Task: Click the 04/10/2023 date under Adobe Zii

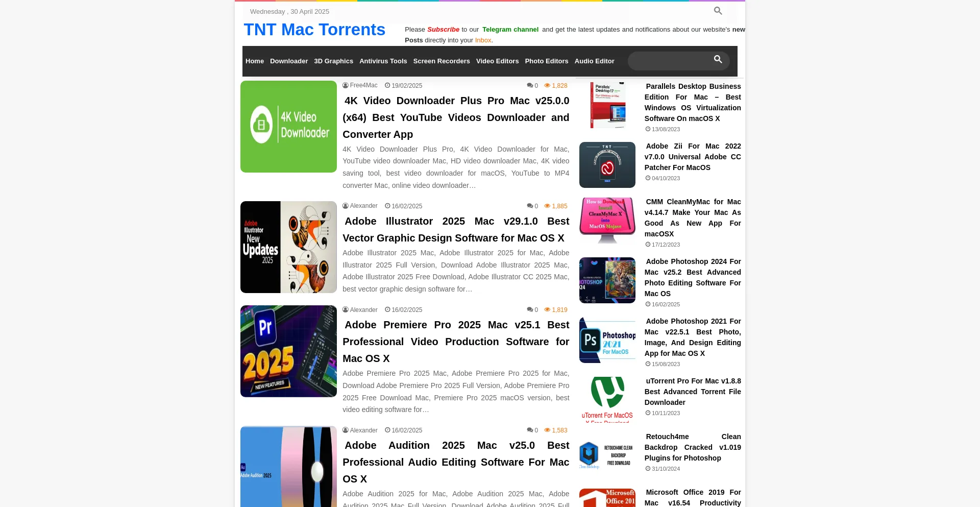Action: [x=666, y=178]
